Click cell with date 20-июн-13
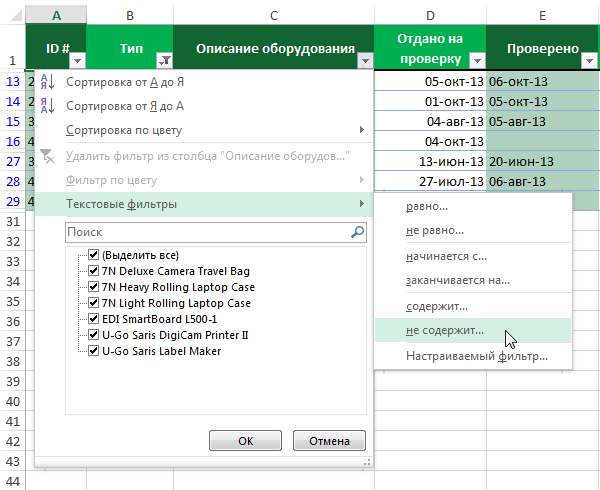 pyautogui.click(x=543, y=161)
